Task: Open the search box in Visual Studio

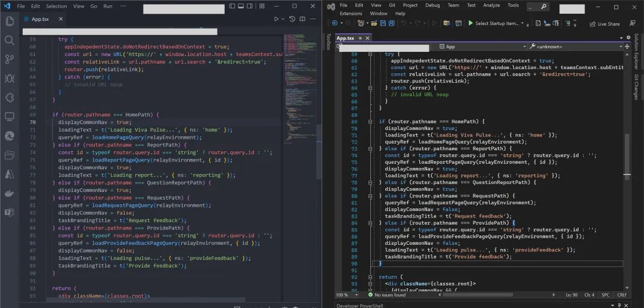Action: [x=538, y=7]
